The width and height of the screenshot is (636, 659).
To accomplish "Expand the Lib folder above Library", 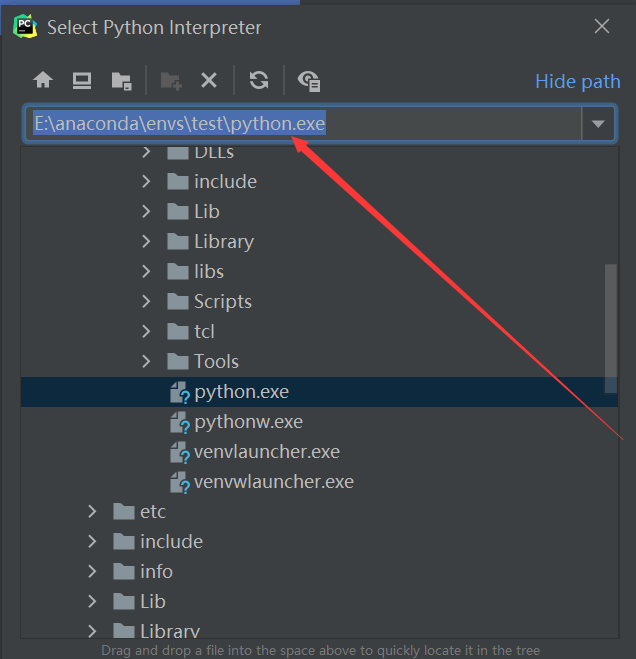I will click(146, 211).
